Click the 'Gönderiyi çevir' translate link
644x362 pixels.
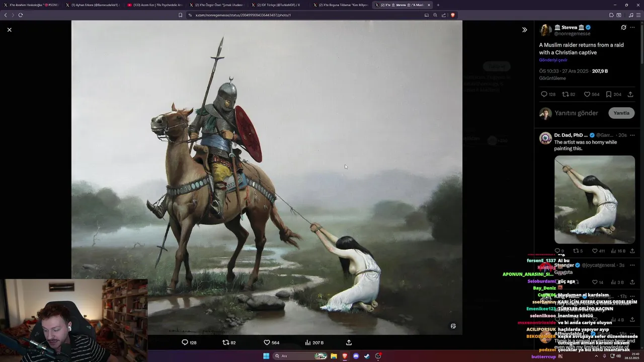(553, 60)
